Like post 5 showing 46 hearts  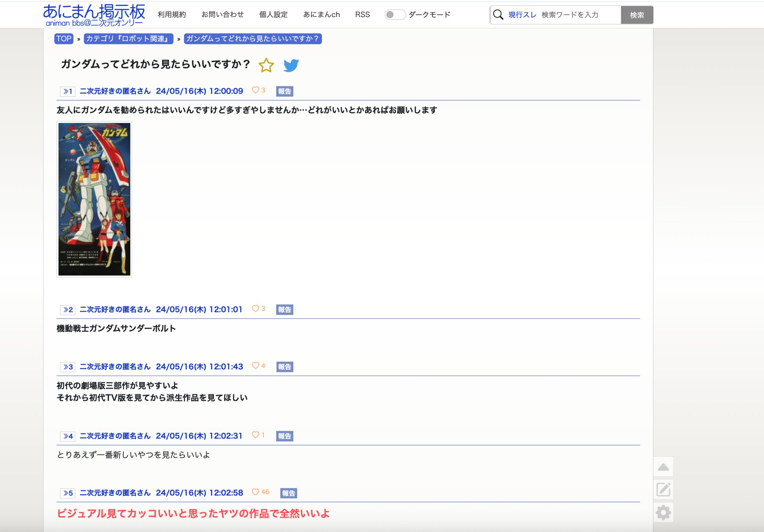click(x=256, y=492)
